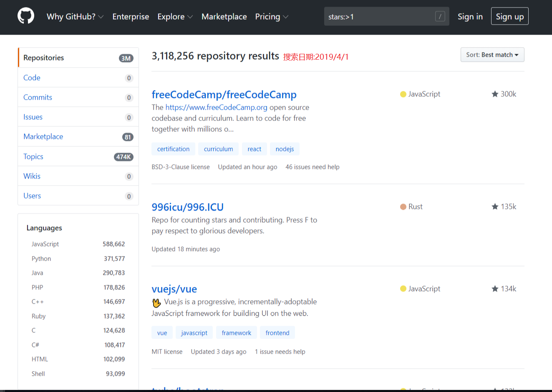Filter results by Java language
This screenshot has height=392, width=552.
coord(78,273)
